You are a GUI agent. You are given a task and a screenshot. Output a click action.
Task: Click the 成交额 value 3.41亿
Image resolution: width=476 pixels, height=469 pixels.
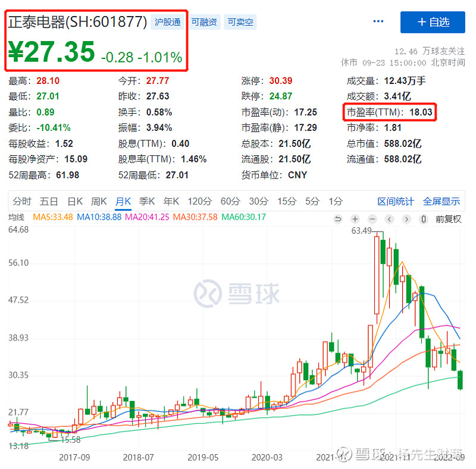397,96
